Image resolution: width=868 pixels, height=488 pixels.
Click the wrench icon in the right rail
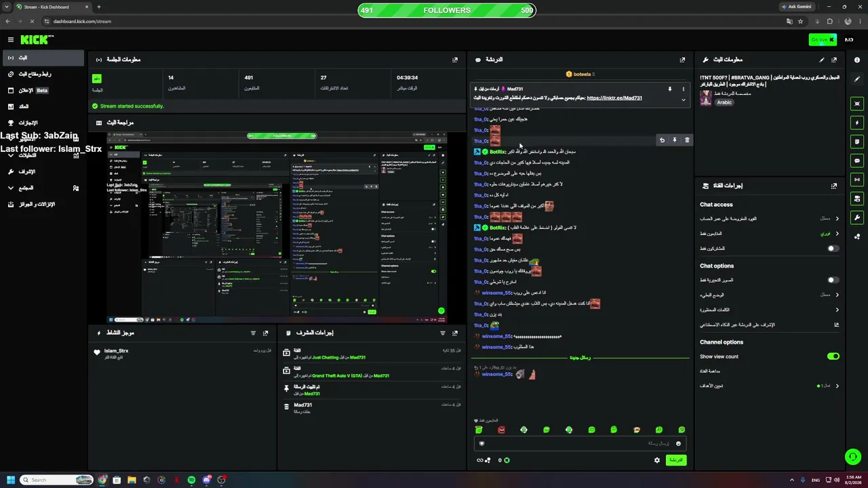click(857, 218)
